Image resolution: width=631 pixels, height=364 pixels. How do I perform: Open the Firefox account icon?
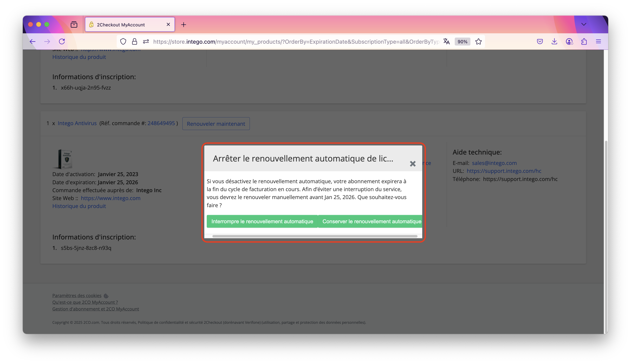[x=569, y=41]
